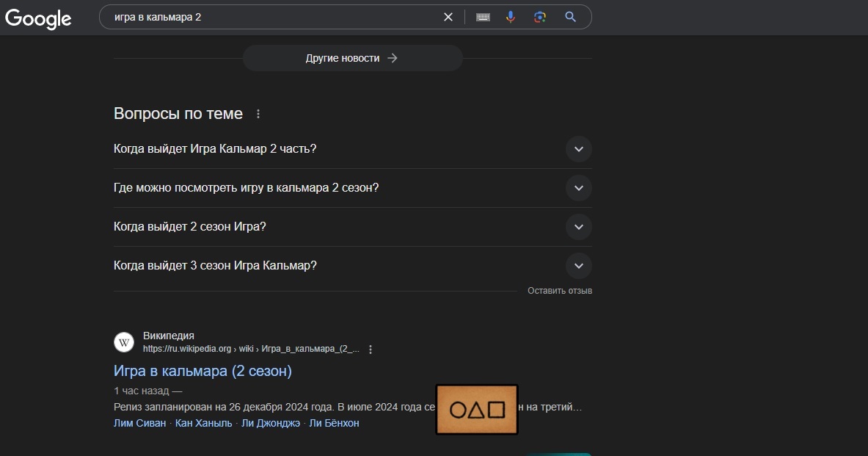Open the "Ли Бёнхон" link

pos(334,423)
